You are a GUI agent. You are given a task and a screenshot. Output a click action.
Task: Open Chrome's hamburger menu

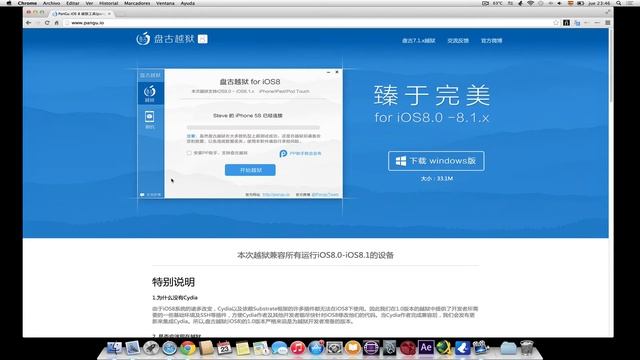click(x=608, y=23)
